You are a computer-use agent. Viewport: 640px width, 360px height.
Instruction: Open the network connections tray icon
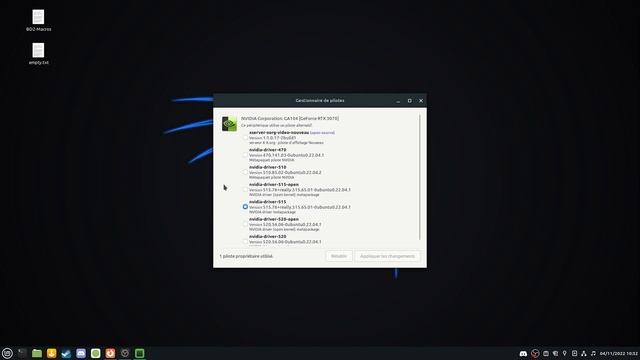click(x=584, y=353)
